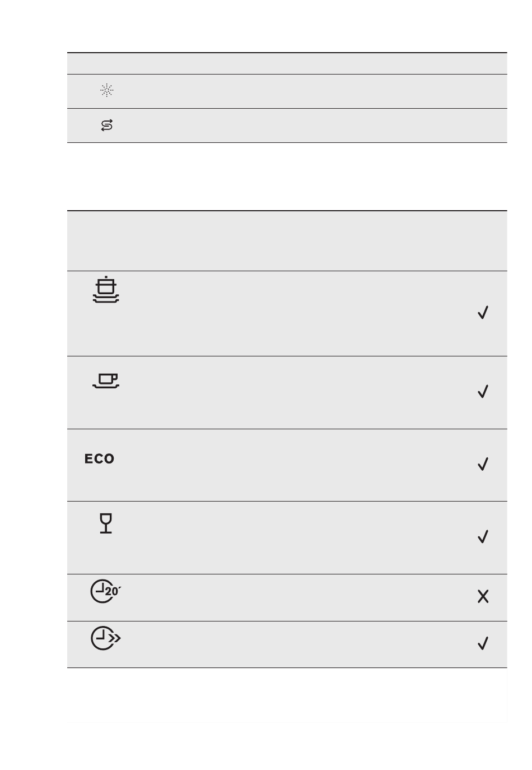Screen dimensions: 532x770
Task: Click the salt indicator S-shaped arrows icon
Action: point(106,126)
